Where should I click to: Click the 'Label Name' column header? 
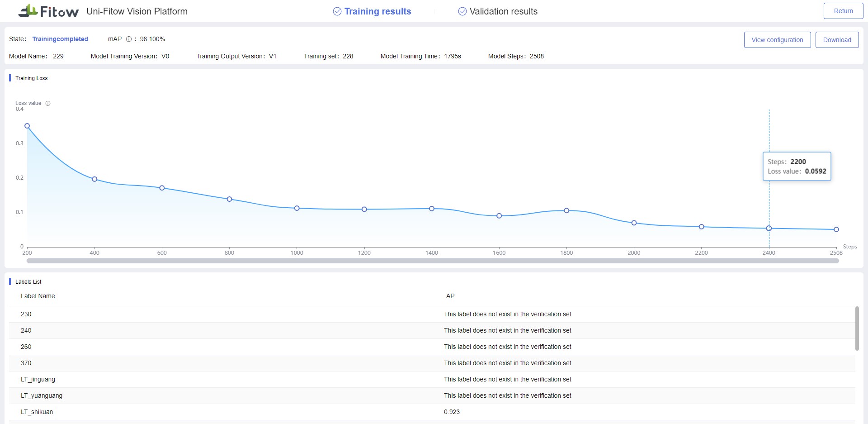[x=38, y=296]
